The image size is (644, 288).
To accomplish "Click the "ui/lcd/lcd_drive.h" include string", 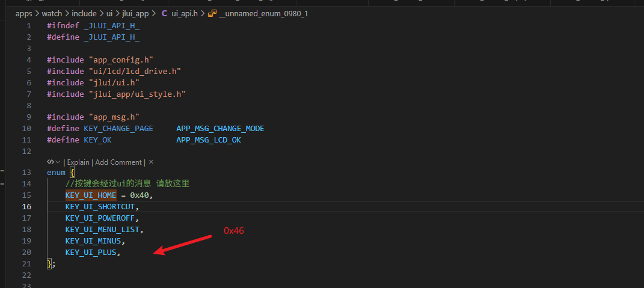I will (x=135, y=71).
